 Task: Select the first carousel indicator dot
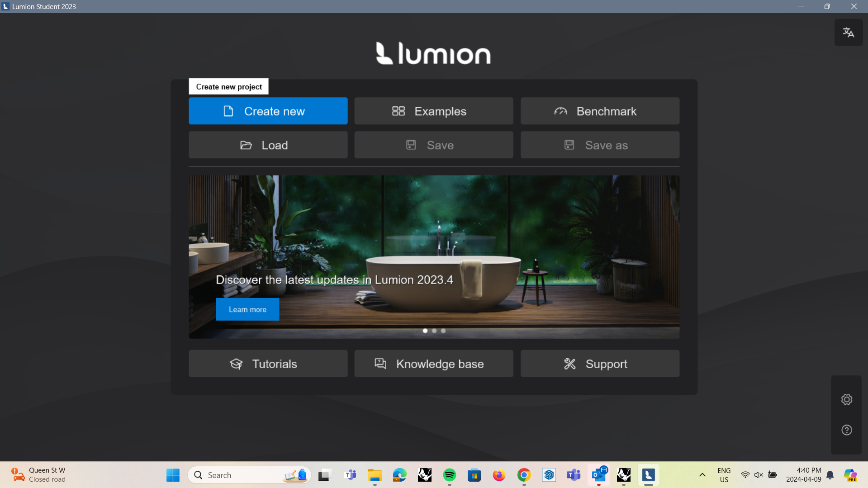pyautogui.click(x=425, y=331)
